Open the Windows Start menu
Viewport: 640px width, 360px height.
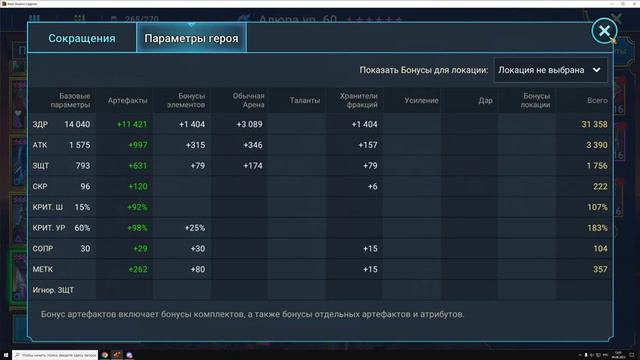coord(6,355)
